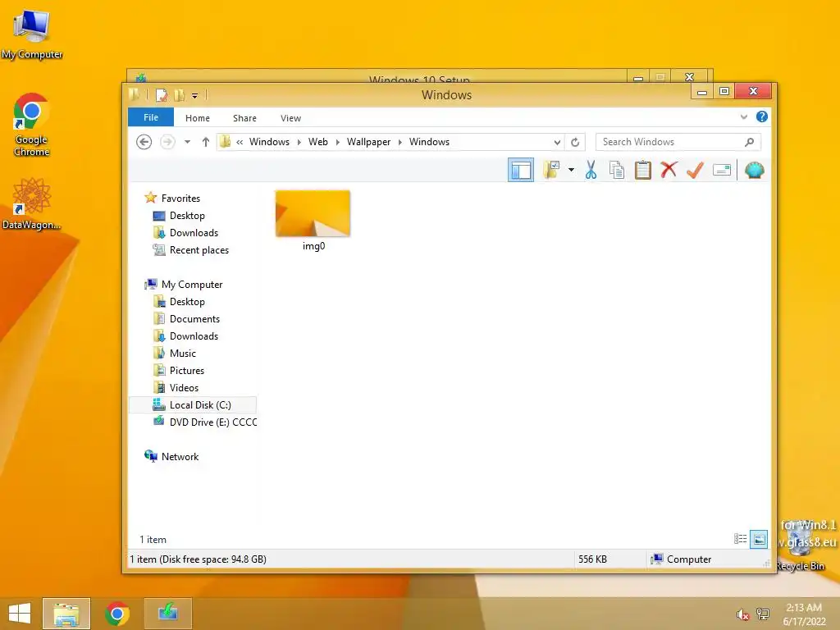Click the folder options icon in toolbar
This screenshot has width=840, height=630.
(x=551, y=170)
